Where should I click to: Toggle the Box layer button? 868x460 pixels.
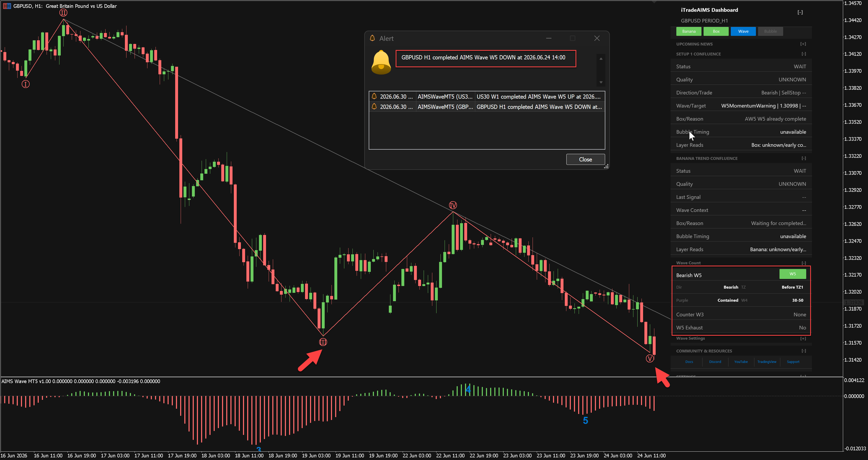716,31
